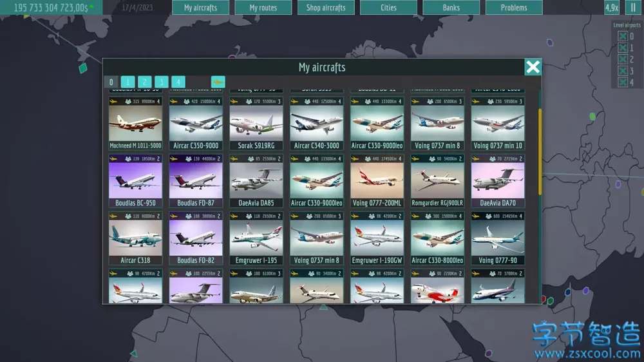Click the date 17/4/2023
Screen dimensions: 644x362
[137, 8]
